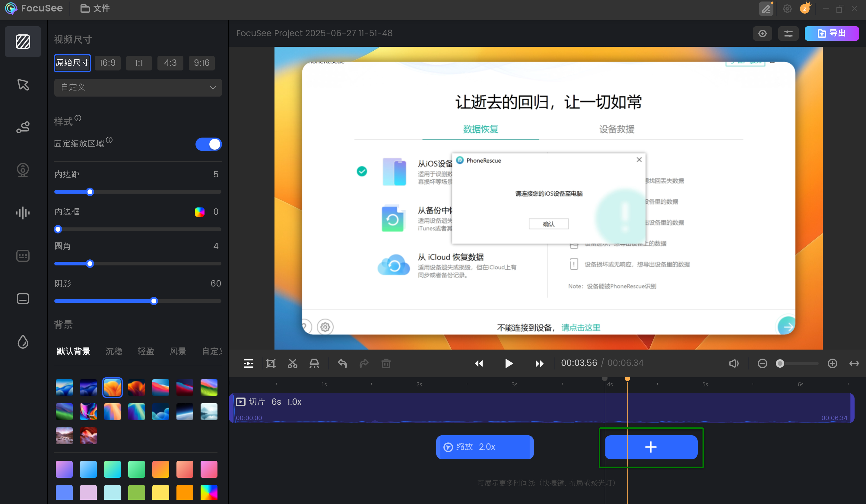This screenshot has height=504, width=866.
Task: Rewind with the skip backward button
Action: point(479,363)
